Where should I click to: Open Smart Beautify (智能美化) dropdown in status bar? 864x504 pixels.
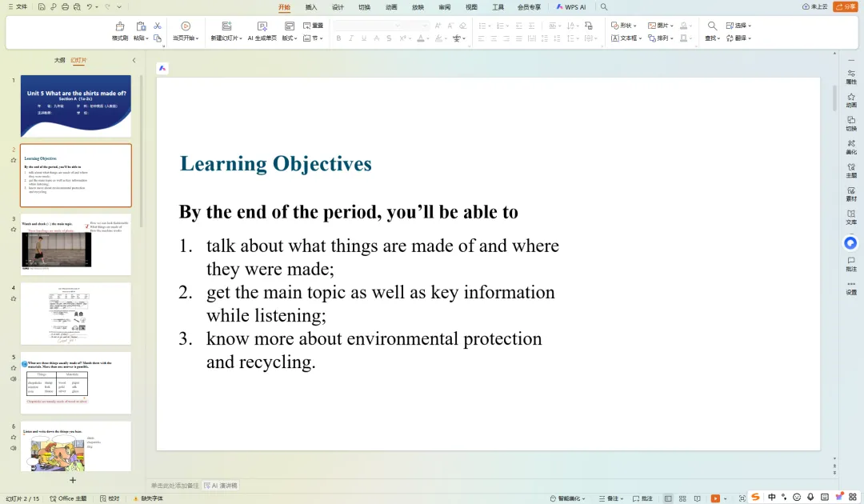[x=567, y=498]
